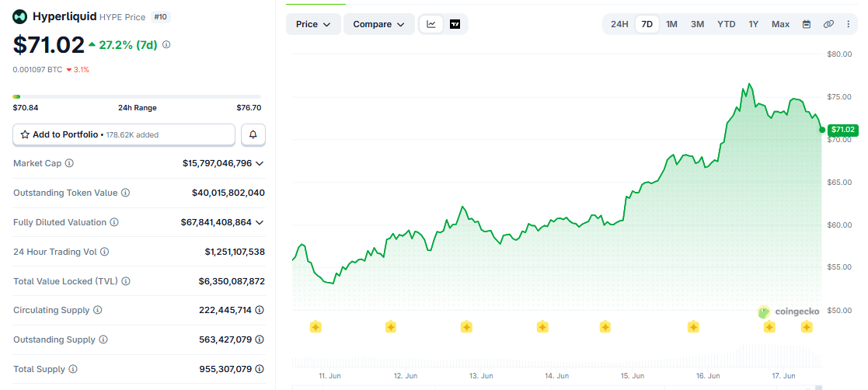Click the $40,015,802,040 value
868x390 pixels.
(x=228, y=193)
